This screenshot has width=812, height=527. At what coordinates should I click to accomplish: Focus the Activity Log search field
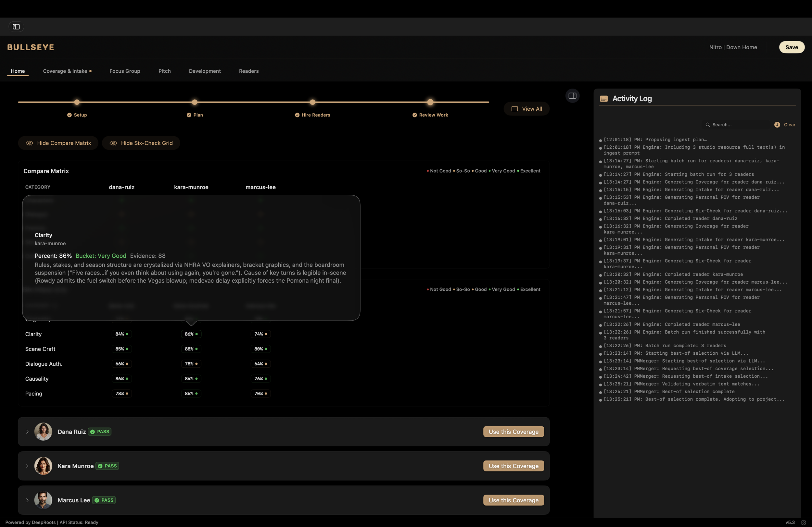(737, 125)
